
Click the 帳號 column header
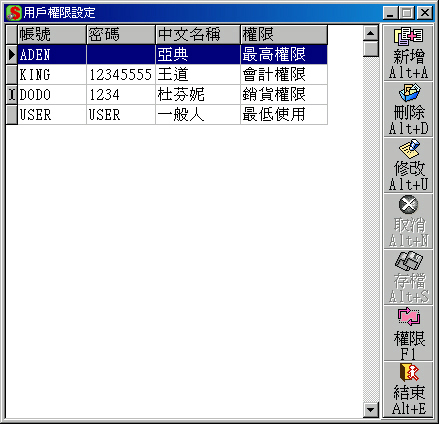(52, 34)
